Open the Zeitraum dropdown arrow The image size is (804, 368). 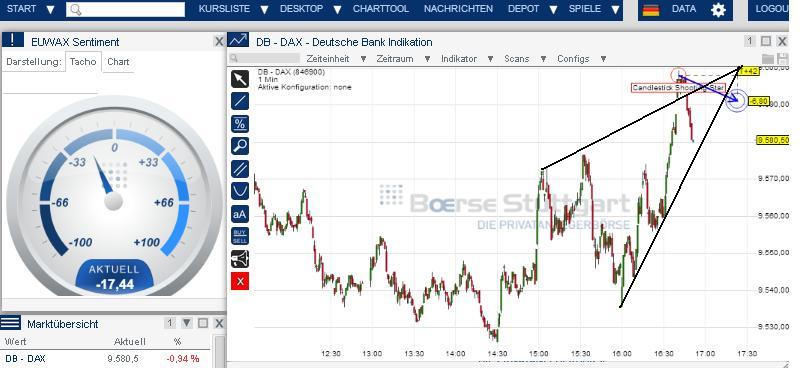[x=427, y=59]
